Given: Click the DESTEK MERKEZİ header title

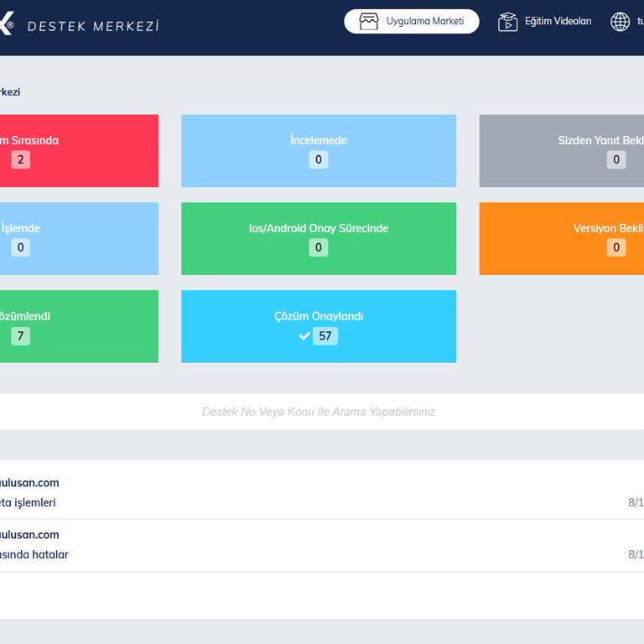Looking at the screenshot, I should click(x=93, y=26).
